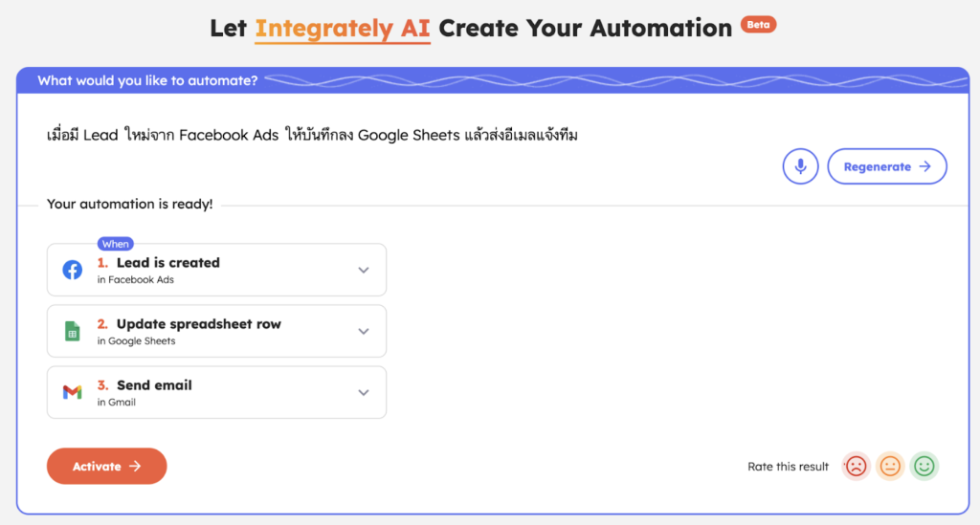Click the microphone voice input icon

click(800, 166)
